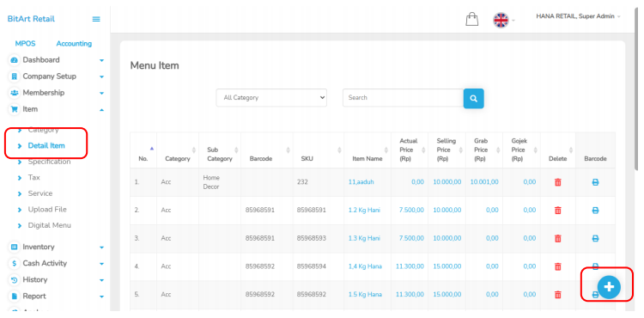This screenshot has width=644, height=318.
Task: Click the hamburger menu icon beside BitArt Retail
Action: point(96,19)
